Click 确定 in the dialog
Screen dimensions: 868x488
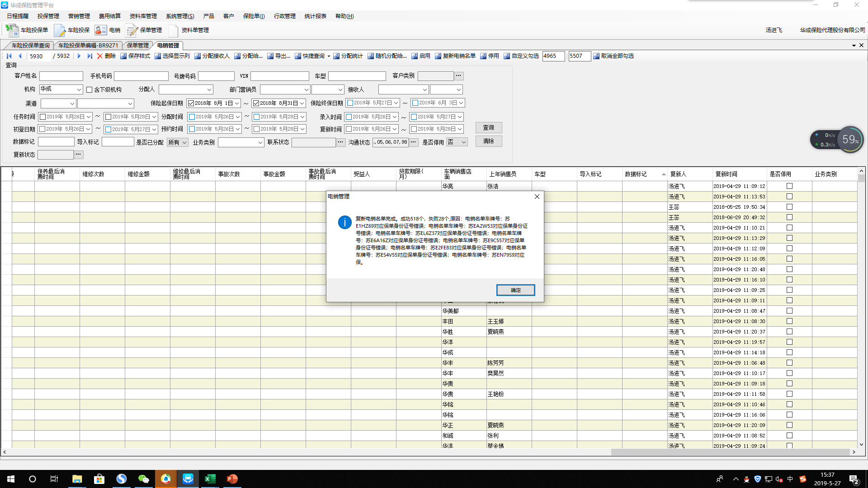(515, 290)
